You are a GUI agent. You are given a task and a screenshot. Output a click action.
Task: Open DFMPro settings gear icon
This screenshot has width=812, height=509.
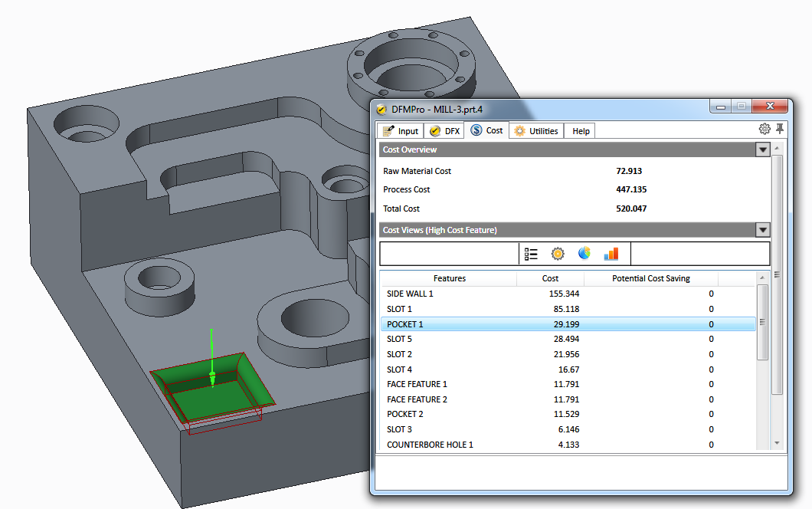click(765, 129)
